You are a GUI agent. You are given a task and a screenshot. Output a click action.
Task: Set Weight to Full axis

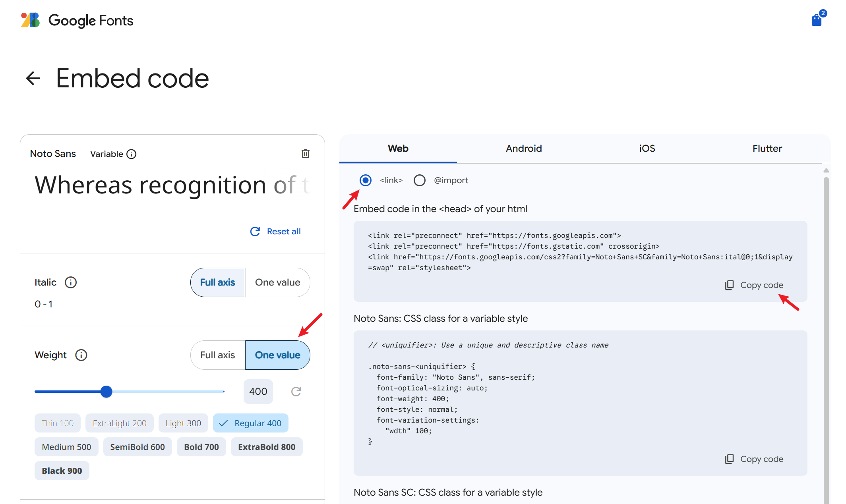[x=218, y=355]
